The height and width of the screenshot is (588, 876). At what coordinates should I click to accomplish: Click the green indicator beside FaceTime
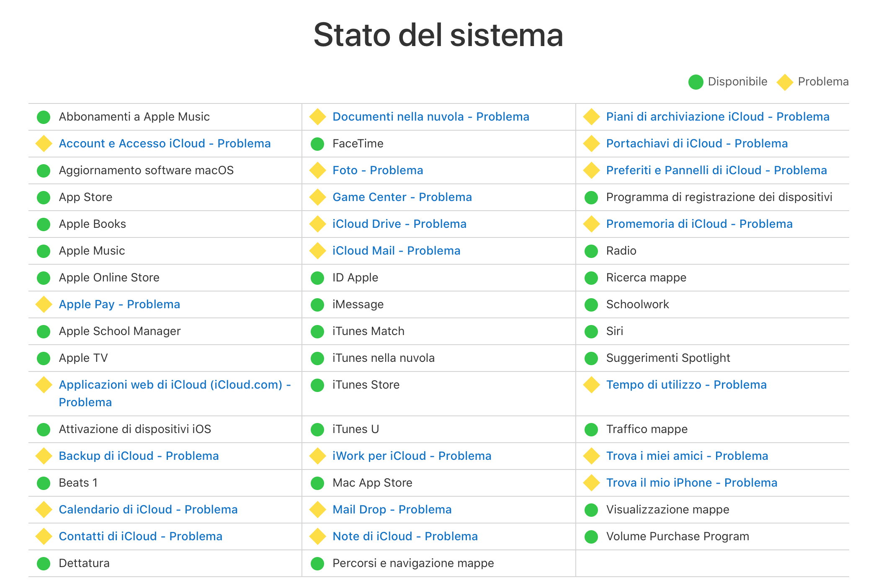(x=317, y=143)
